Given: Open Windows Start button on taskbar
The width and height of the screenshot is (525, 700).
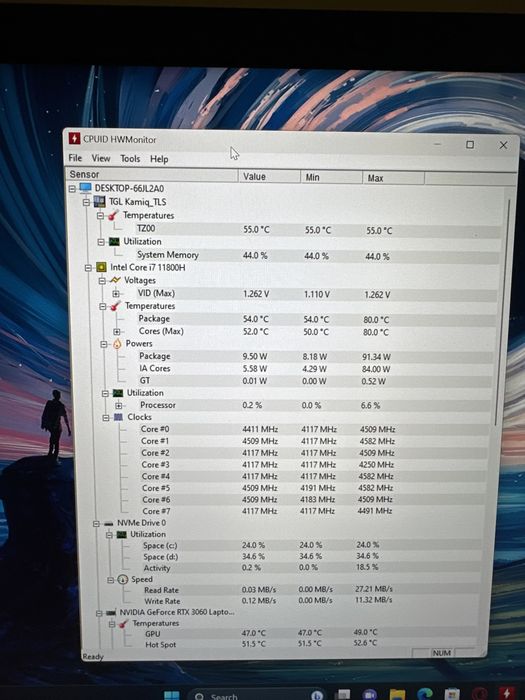Looking at the screenshot, I should click(171, 696).
